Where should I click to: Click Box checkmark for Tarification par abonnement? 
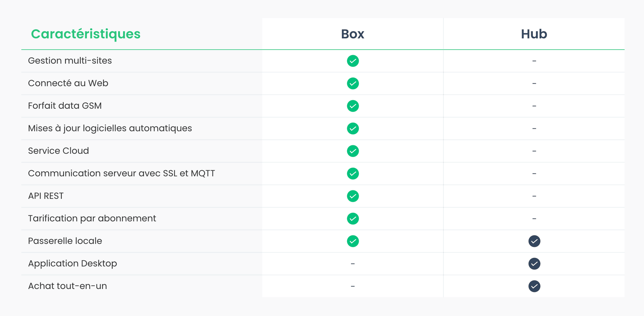353,218
